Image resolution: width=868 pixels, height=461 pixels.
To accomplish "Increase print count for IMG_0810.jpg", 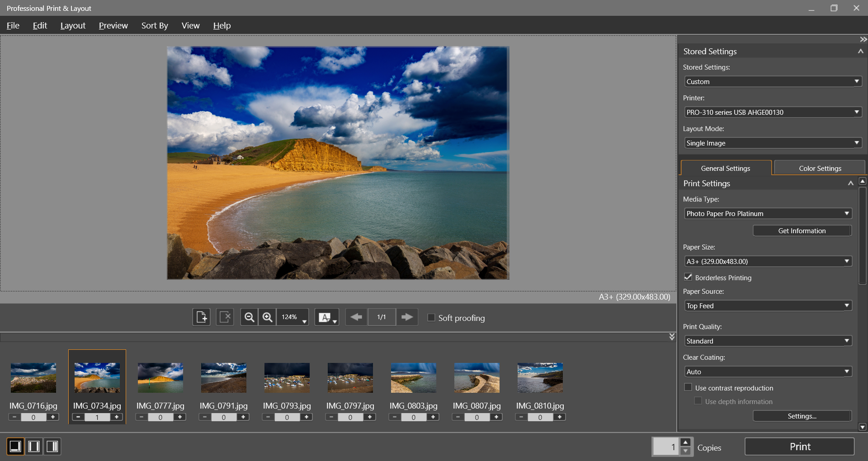I will (560, 417).
